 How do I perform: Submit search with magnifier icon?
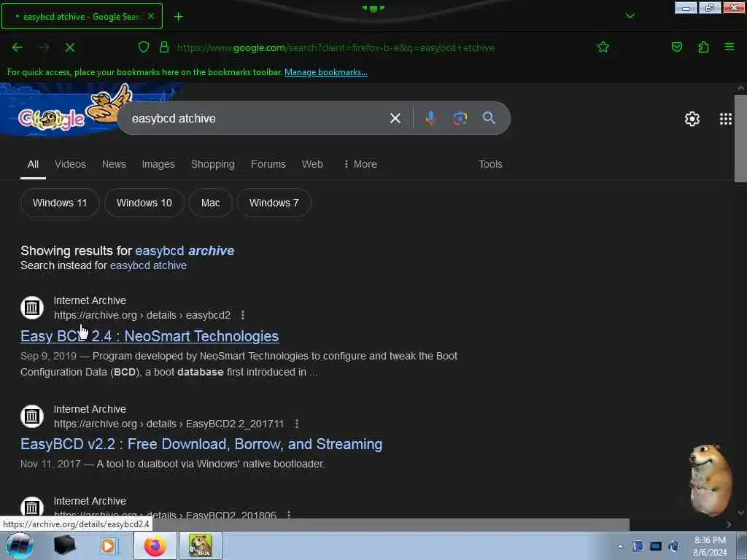coord(489,118)
